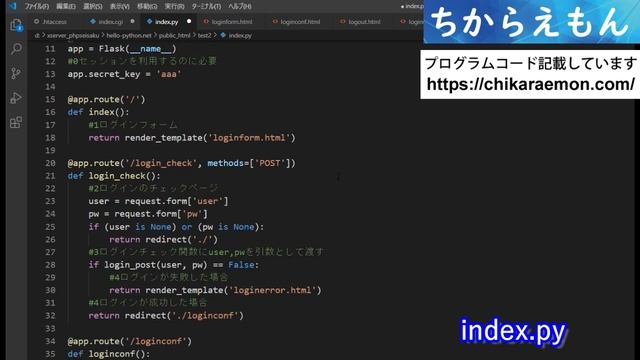Image resolution: width=640 pixels, height=360 pixels.
Task: Open the 表示(V) menu
Action: 120,7
